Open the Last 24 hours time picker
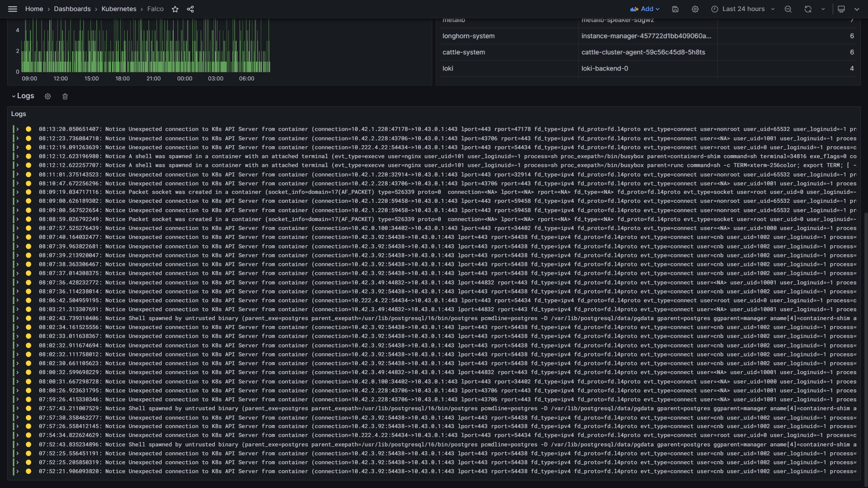Viewport: 868px width, 488px height. (743, 9)
